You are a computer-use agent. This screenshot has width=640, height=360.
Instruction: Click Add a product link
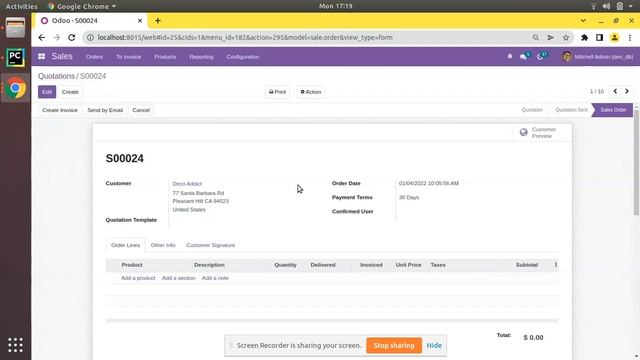point(138,278)
